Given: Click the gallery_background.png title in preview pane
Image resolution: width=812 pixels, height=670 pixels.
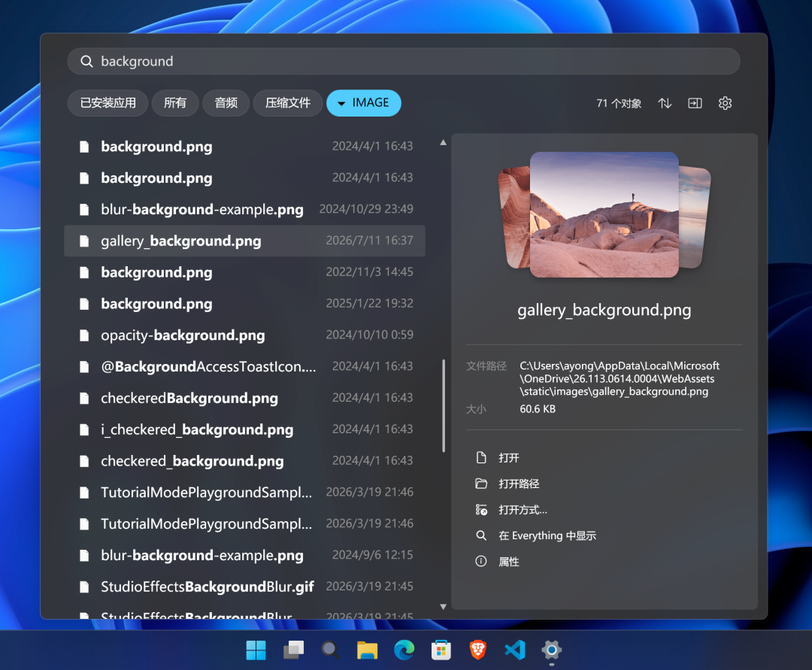Looking at the screenshot, I should click(604, 310).
